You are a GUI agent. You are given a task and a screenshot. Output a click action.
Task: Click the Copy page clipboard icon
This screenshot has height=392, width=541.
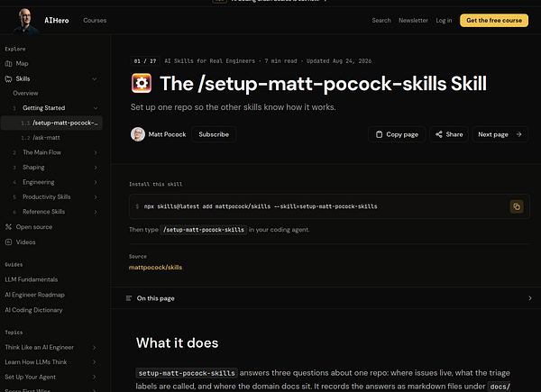379,134
